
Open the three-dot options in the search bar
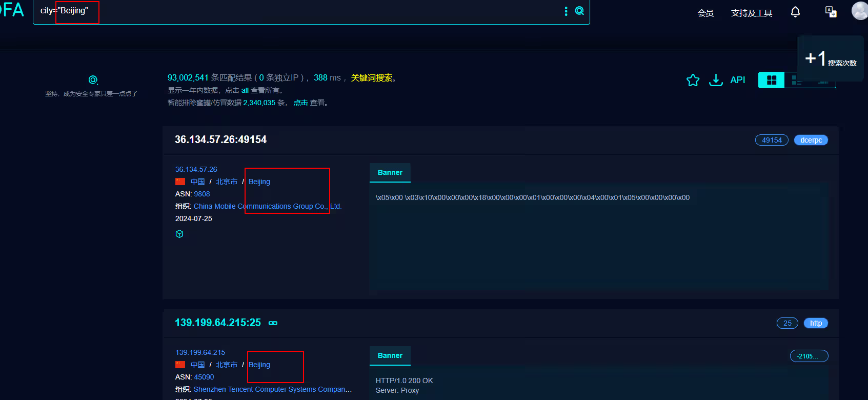coord(566,11)
